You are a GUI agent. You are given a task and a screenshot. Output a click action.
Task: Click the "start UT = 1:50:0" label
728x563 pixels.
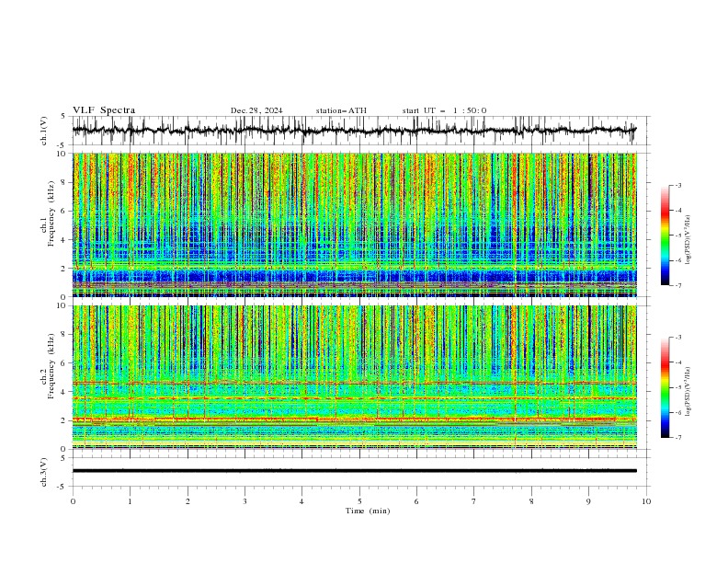point(444,110)
